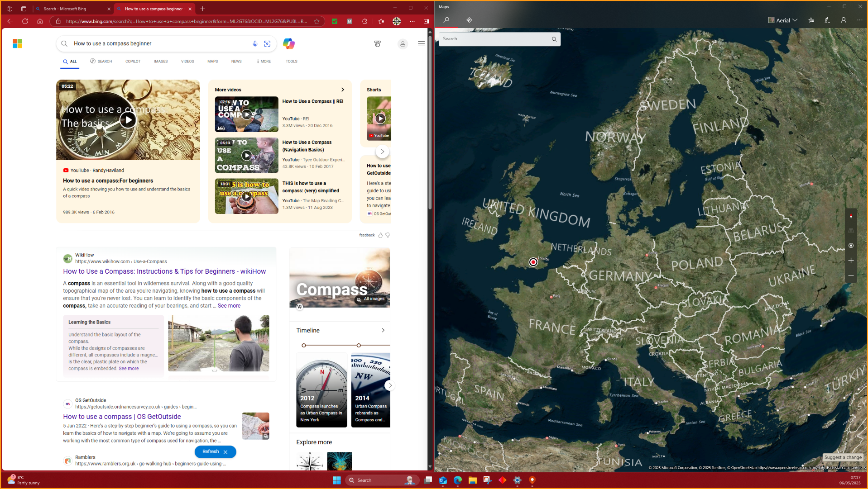Select the Bing IMAGES tab
Image resolution: width=868 pixels, height=489 pixels.
[161, 62]
